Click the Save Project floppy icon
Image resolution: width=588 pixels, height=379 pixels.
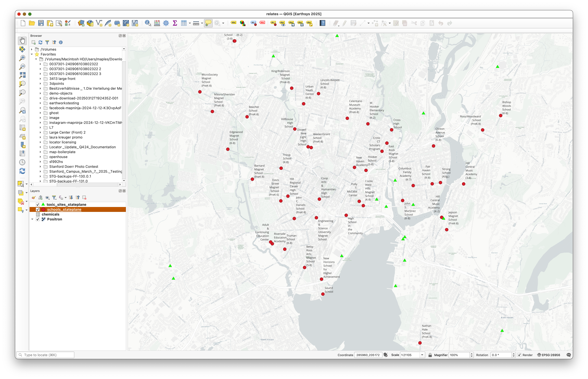[x=41, y=23]
